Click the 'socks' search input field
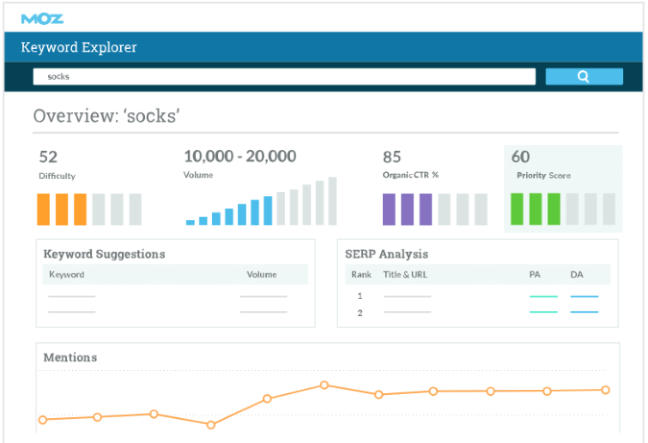The image size is (648, 443). tap(286, 76)
